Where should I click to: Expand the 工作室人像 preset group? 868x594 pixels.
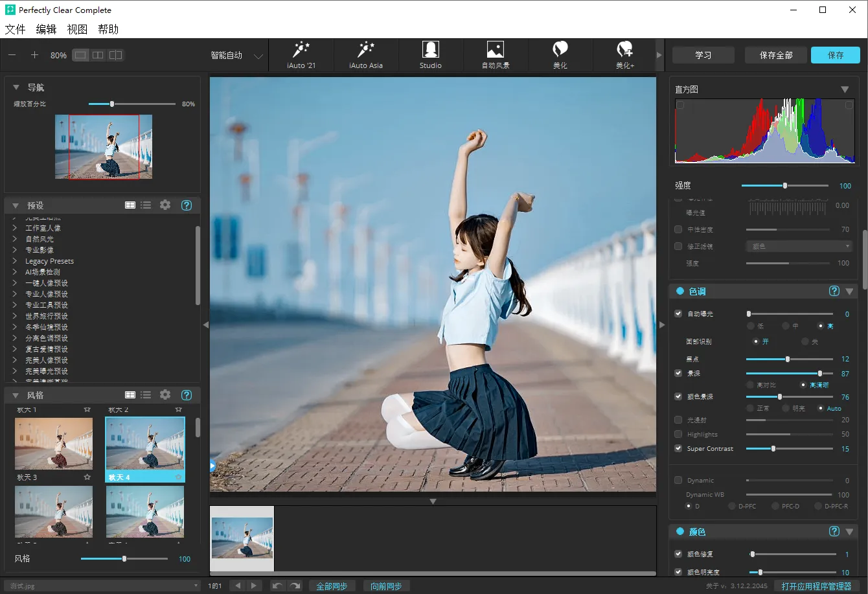coord(15,228)
